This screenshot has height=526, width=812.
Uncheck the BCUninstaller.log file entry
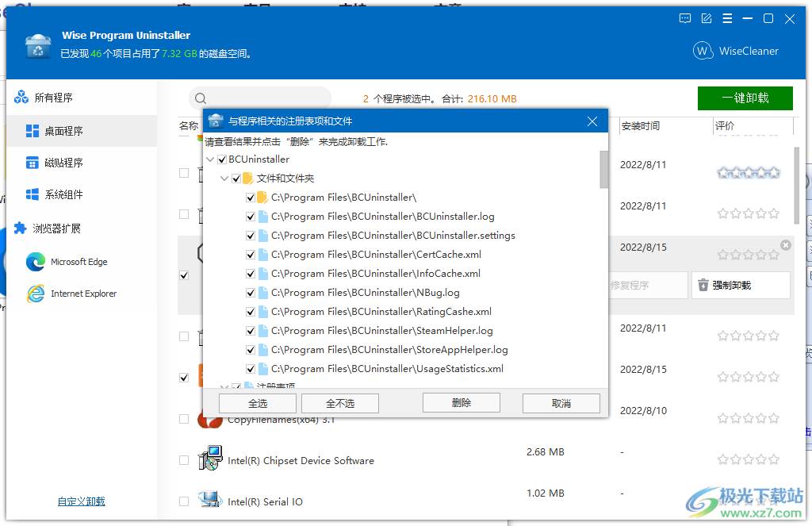[x=251, y=216]
